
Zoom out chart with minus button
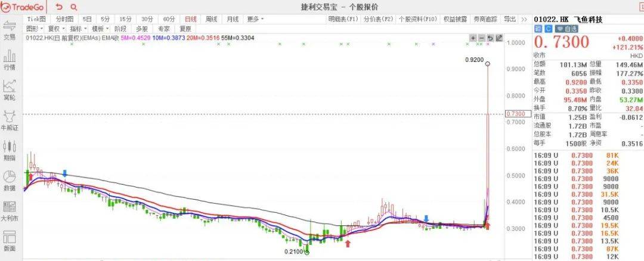click(481, 38)
